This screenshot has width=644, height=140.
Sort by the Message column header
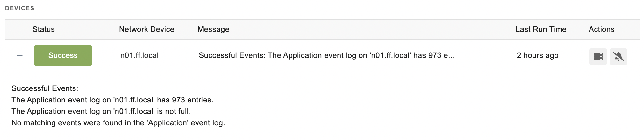pyautogui.click(x=213, y=29)
